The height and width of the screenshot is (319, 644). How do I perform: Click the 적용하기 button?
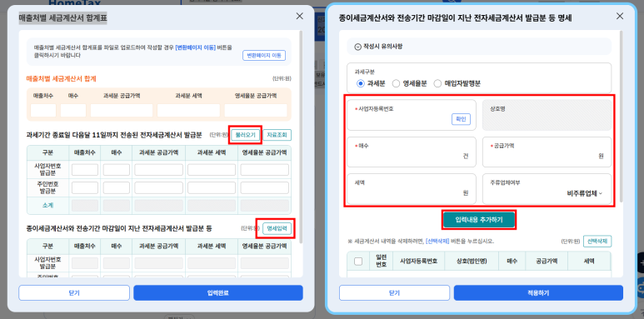[x=538, y=292]
